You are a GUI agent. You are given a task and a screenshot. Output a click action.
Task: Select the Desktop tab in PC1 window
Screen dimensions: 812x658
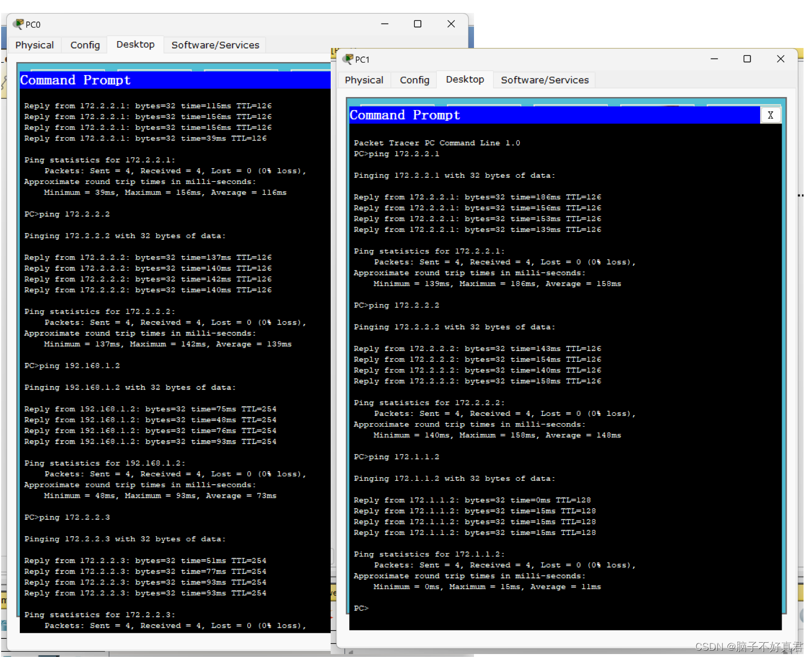[465, 80]
